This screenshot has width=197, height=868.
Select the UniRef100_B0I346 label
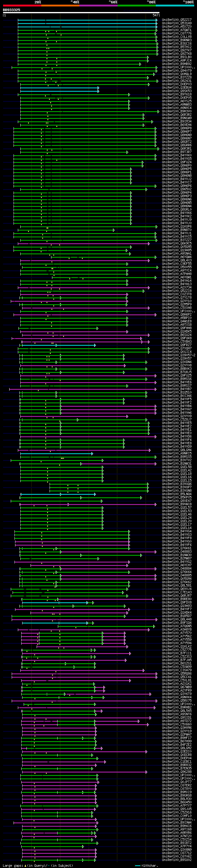(176, 396)
